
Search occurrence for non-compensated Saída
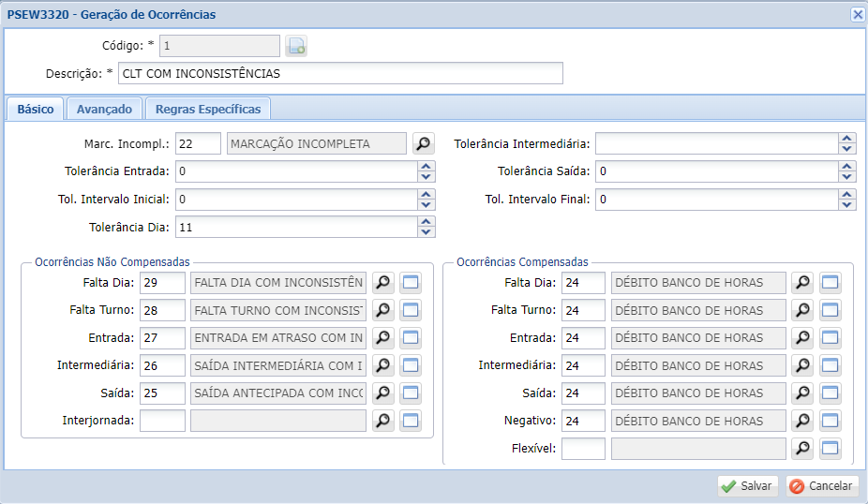coord(382,393)
